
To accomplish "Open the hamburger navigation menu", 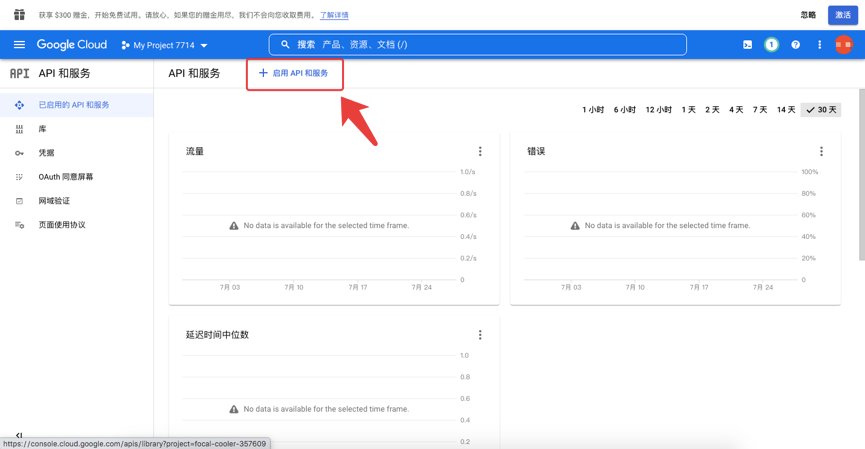I will 19,45.
